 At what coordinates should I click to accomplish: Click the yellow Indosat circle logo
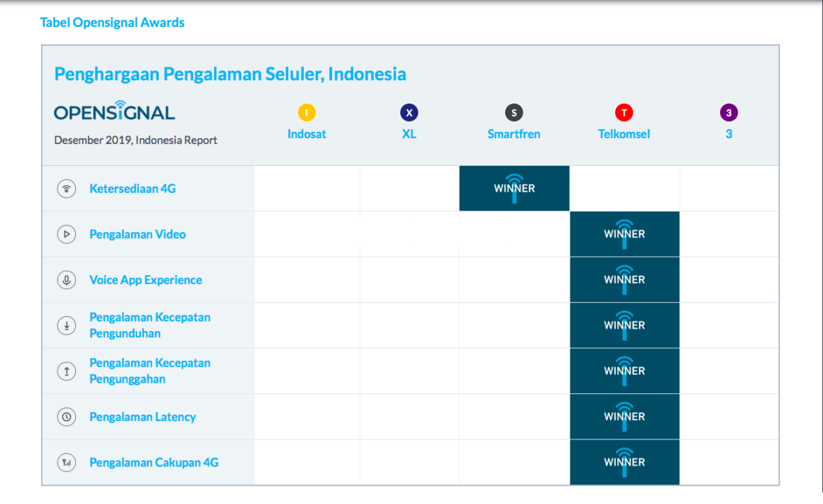coord(306,111)
